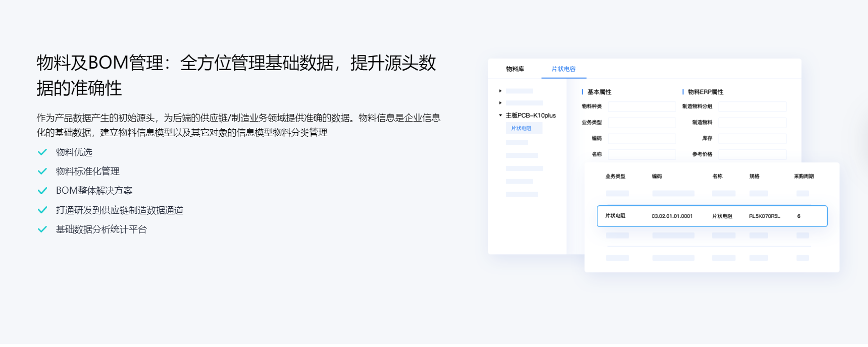Focus the 库存 input field
The width and height of the screenshot is (868, 347).
click(x=752, y=138)
